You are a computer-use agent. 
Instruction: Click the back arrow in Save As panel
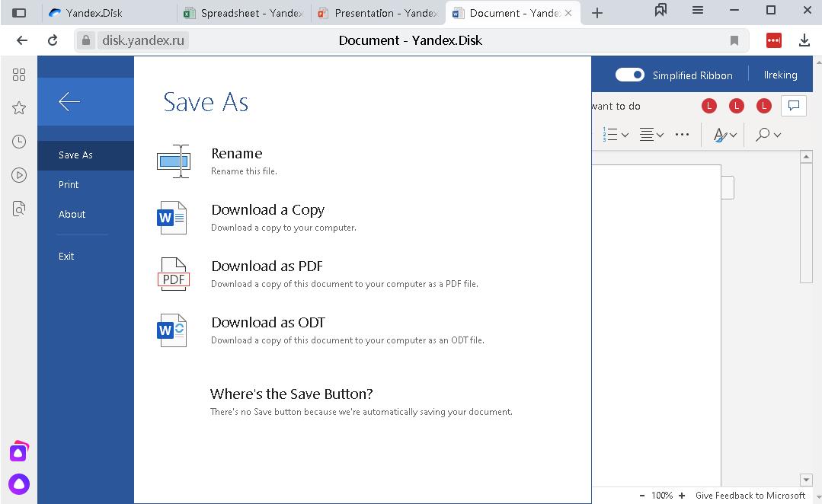(x=69, y=102)
